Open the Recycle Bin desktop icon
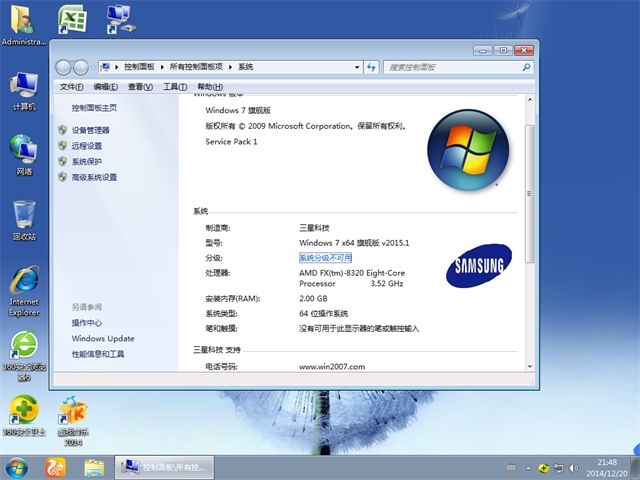This screenshot has height=480, width=640. [x=24, y=216]
